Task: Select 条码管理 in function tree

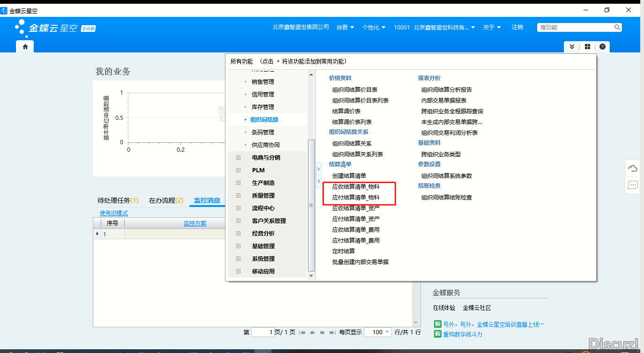Action: coord(263,132)
